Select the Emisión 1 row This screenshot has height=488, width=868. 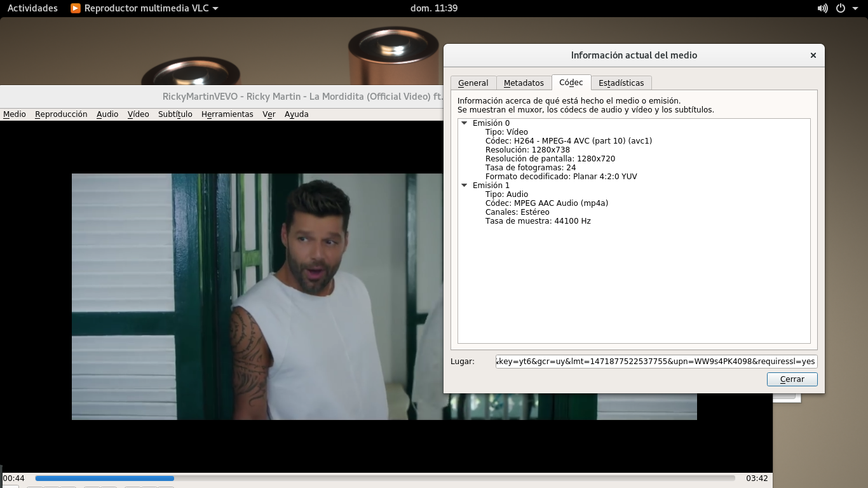tap(634, 186)
